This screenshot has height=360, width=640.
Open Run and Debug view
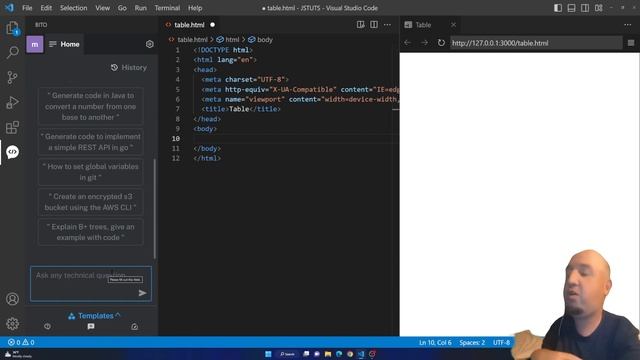point(12,102)
